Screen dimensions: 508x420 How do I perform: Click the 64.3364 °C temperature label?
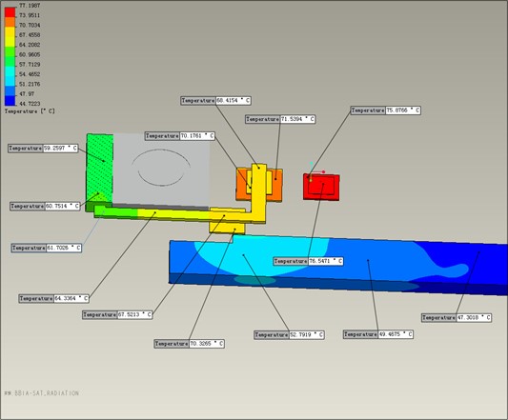point(53,298)
